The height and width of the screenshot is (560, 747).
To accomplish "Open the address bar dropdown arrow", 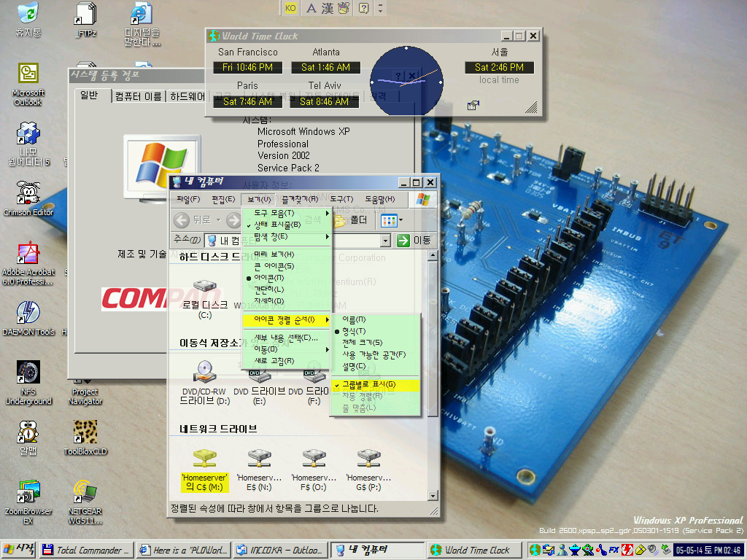I will coord(385,241).
